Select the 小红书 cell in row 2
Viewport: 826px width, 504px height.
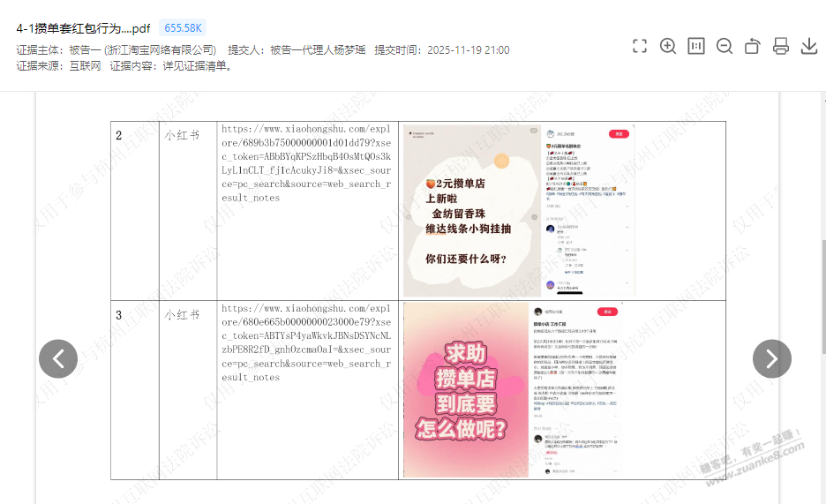click(182, 136)
